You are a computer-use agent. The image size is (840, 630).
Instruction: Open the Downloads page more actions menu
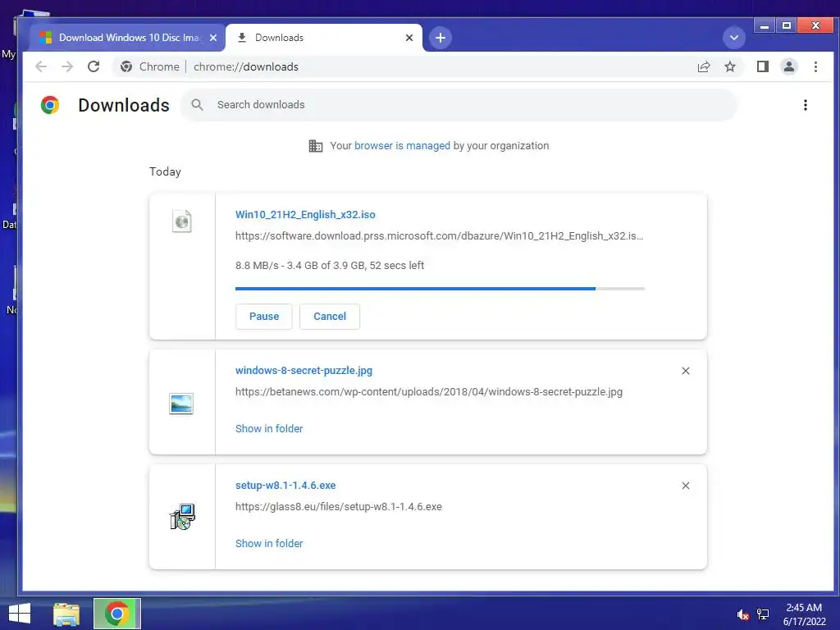click(806, 105)
